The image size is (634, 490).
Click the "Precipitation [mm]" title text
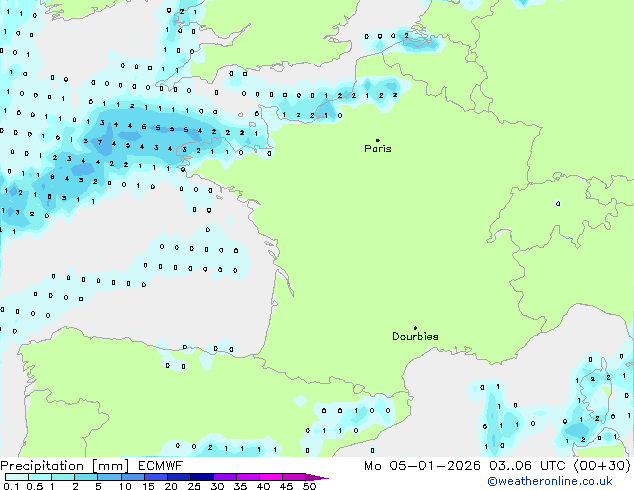tap(65, 466)
